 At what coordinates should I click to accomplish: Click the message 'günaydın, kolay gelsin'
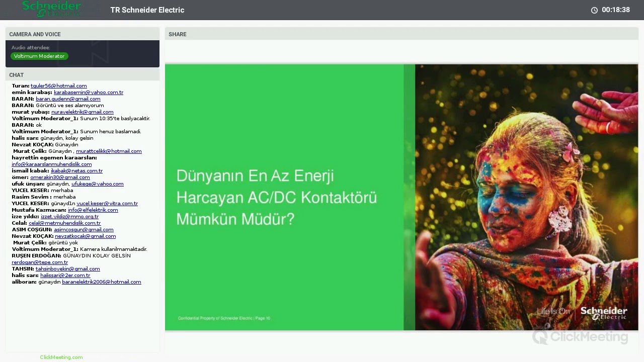tap(67, 138)
